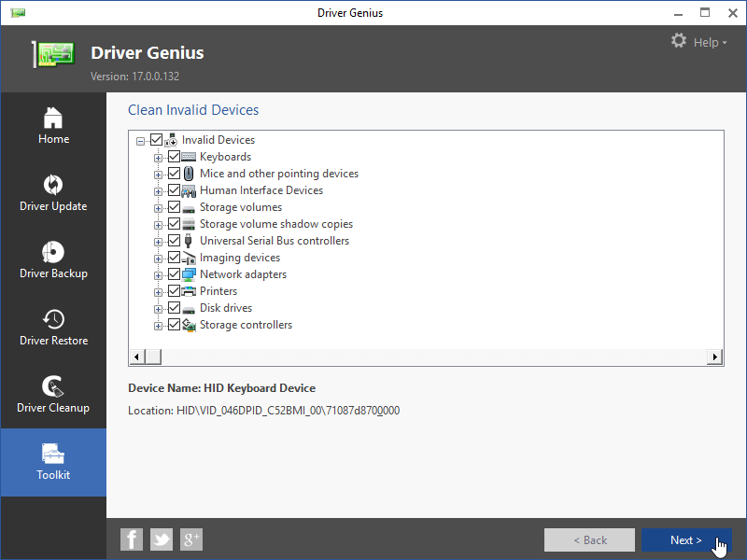Click the mouse icon for pointing devices
Viewport: 747px width, 560px height.
(x=189, y=174)
